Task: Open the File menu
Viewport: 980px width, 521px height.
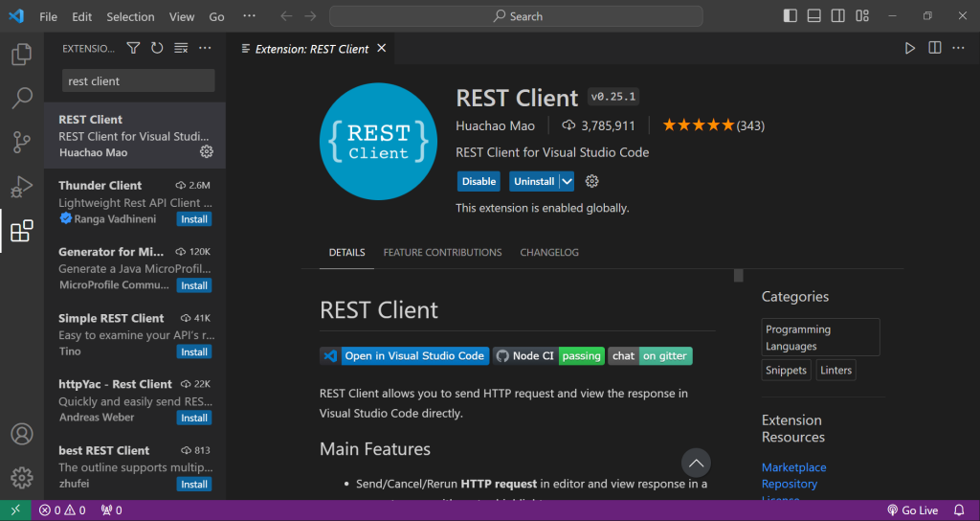Action: 48,17
